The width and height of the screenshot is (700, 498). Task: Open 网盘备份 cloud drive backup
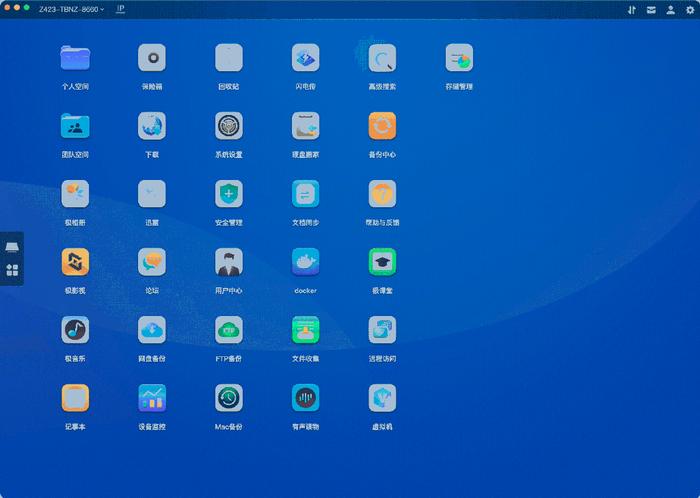(152, 330)
